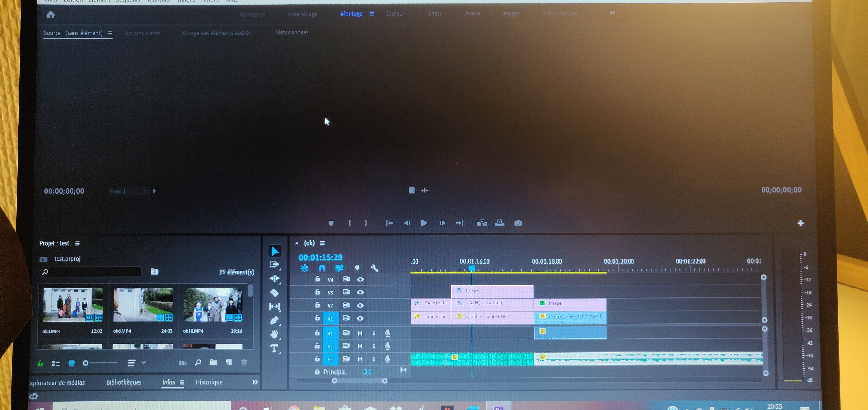Select the Razor tool
This screenshot has height=410, width=868.
[x=274, y=293]
